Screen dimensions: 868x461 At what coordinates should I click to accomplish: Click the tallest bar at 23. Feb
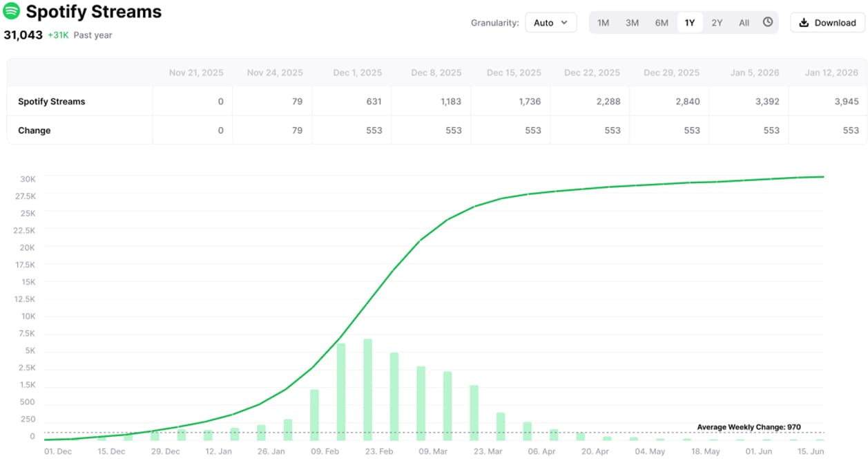[367, 390]
